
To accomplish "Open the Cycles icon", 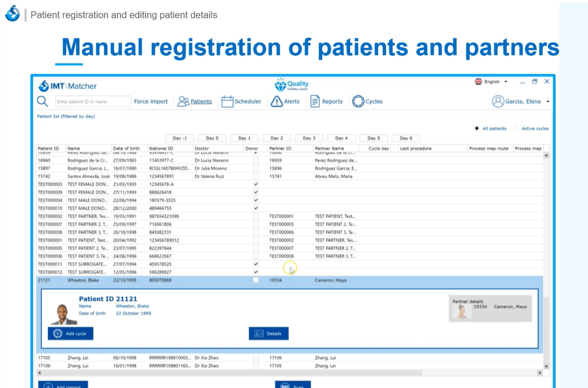I will (x=358, y=102).
